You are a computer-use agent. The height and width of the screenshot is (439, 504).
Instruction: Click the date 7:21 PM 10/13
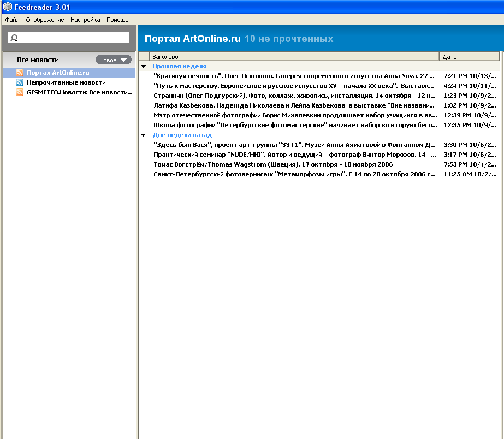point(470,76)
